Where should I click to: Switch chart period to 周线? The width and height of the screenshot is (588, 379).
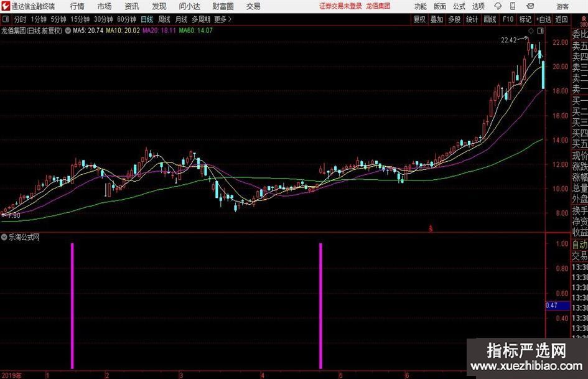tap(164, 19)
